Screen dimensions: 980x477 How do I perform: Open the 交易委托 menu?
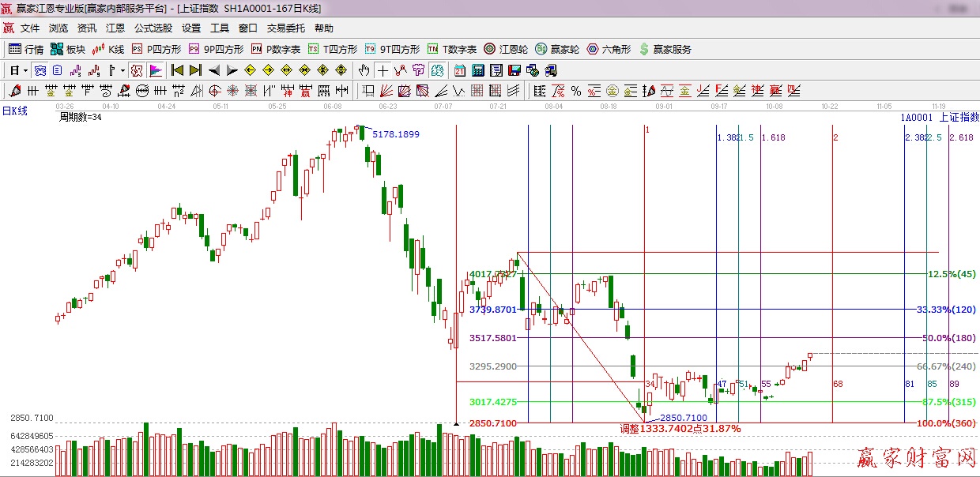pos(285,28)
